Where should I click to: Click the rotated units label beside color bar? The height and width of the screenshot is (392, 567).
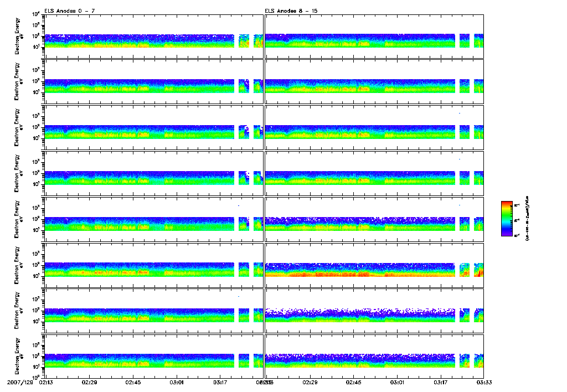coord(527,218)
